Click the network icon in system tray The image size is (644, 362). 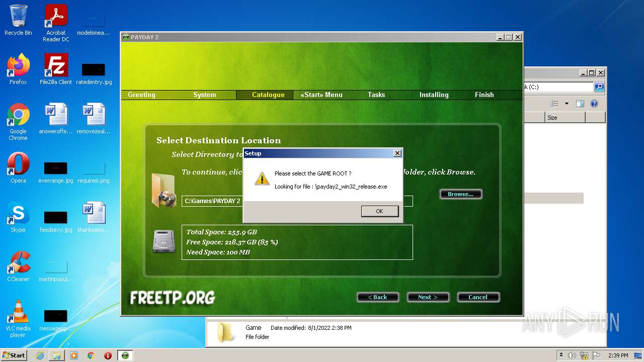[584, 355]
